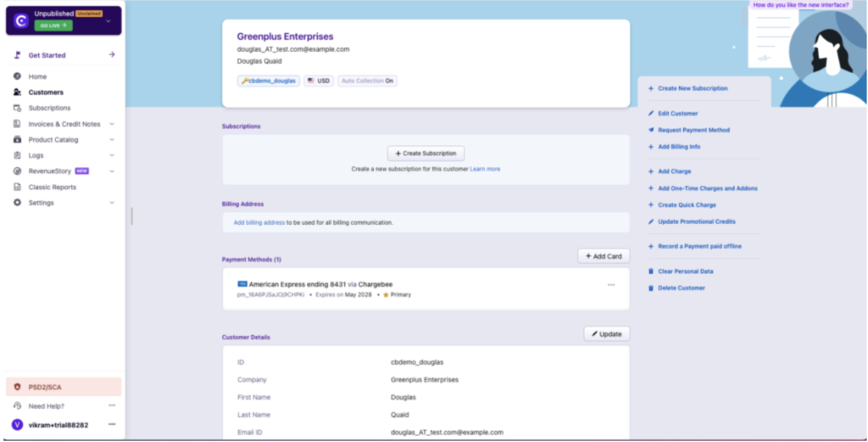Click the Product Catalog icon
This screenshot has height=442, width=868.
point(17,140)
